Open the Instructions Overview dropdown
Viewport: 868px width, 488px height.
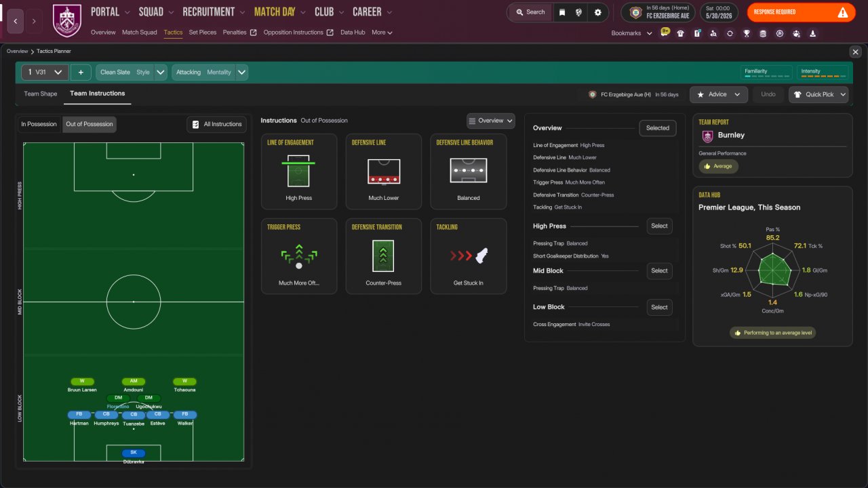pos(491,121)
